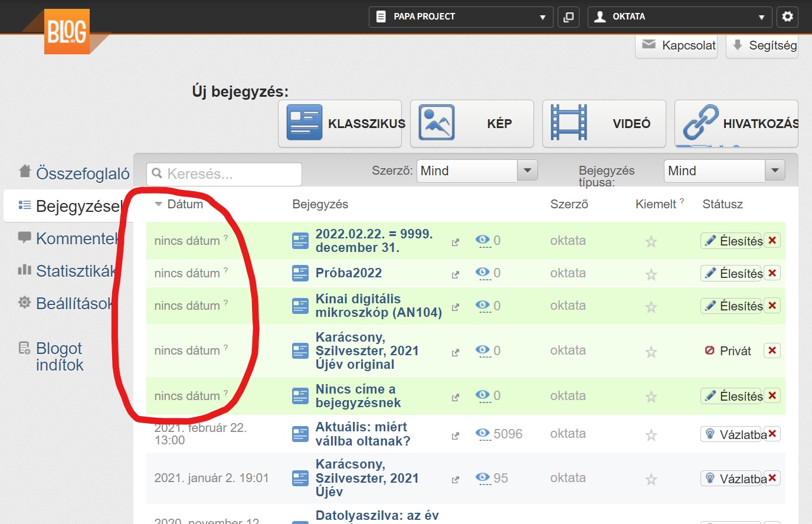
Task: Toggle Kiemelt star for Kínai digitális mikroszkóp
Action: 651,307
